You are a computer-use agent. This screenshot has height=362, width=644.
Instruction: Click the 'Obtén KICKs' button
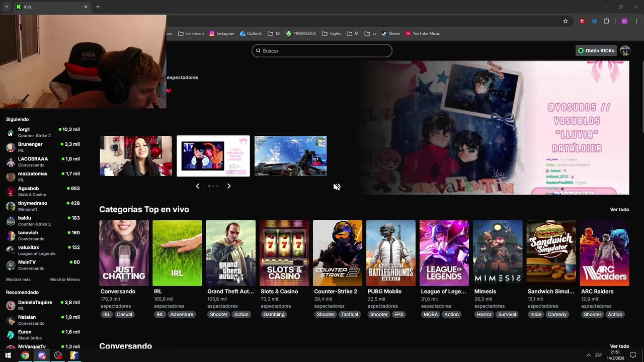pos(596,51)
